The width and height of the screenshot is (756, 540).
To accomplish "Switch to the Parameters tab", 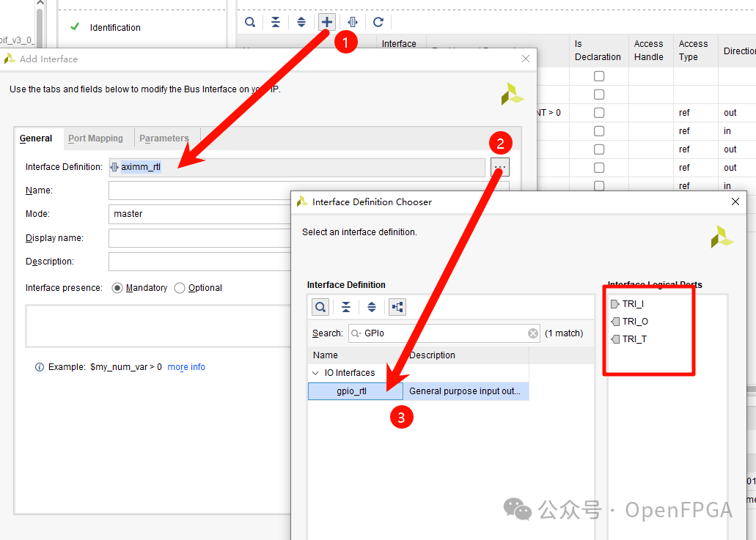I will pyautogui.click(x=164, y=138).
